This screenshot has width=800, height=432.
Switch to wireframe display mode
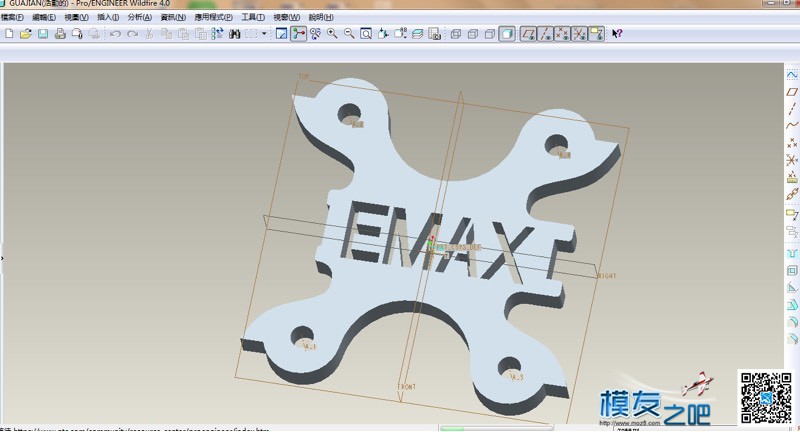tap(456, 34)
